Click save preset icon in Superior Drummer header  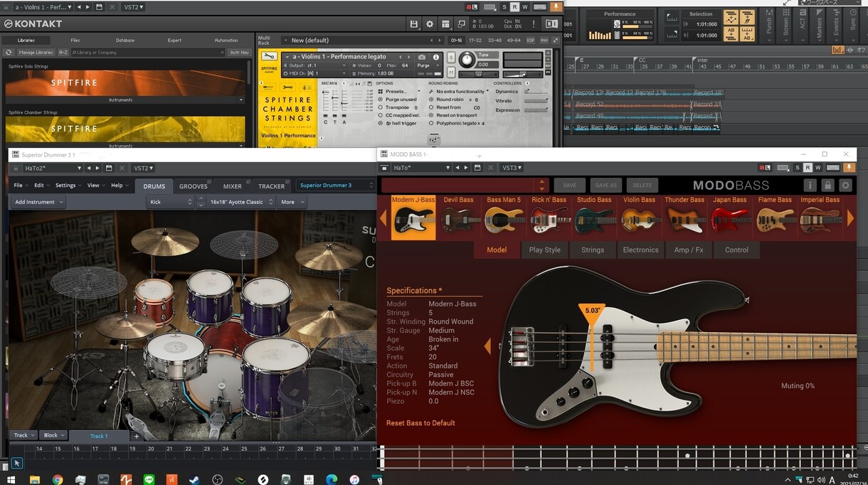[x=109, y=168]
